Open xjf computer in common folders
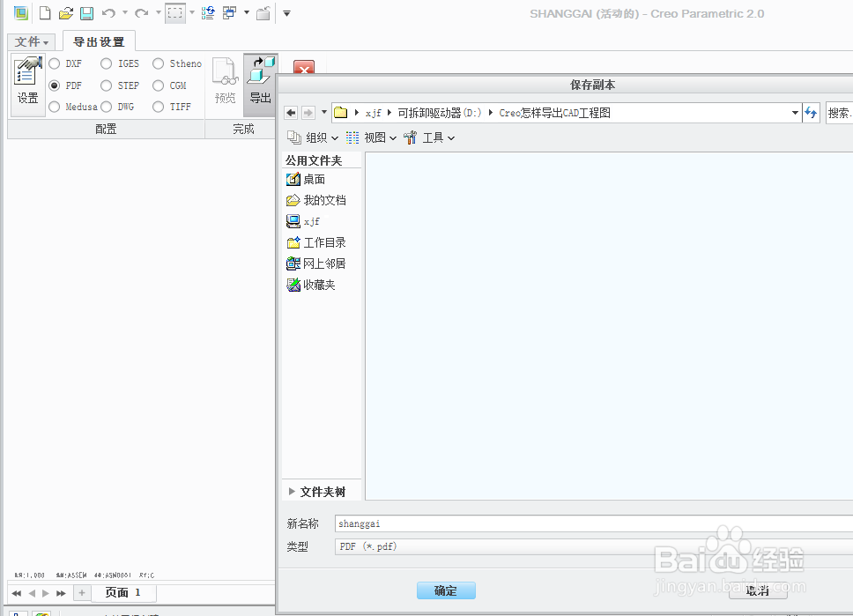Image resolution: width=853 pixels, height=616 pixels. [x=303, y=221]
